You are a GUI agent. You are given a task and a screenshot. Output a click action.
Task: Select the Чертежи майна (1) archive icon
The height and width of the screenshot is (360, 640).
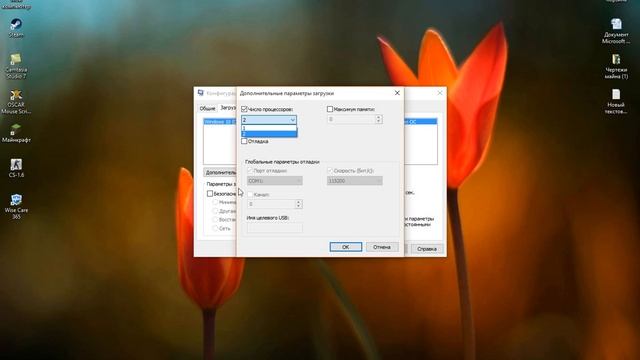[616, 66]
